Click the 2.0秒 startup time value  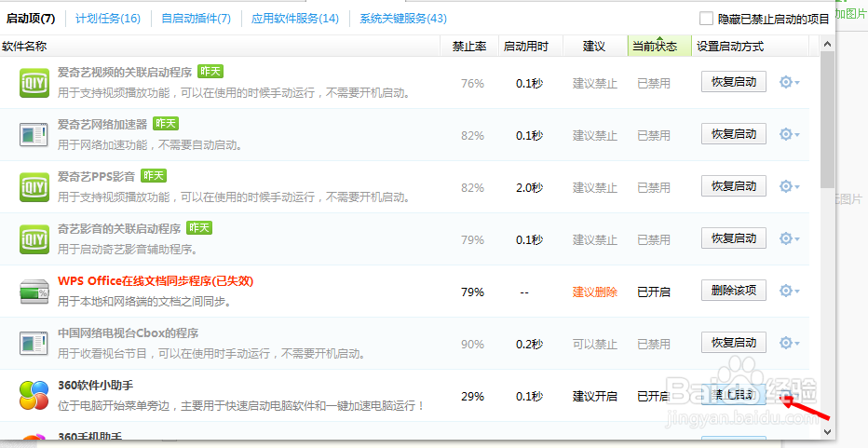(x=529, y=188)
